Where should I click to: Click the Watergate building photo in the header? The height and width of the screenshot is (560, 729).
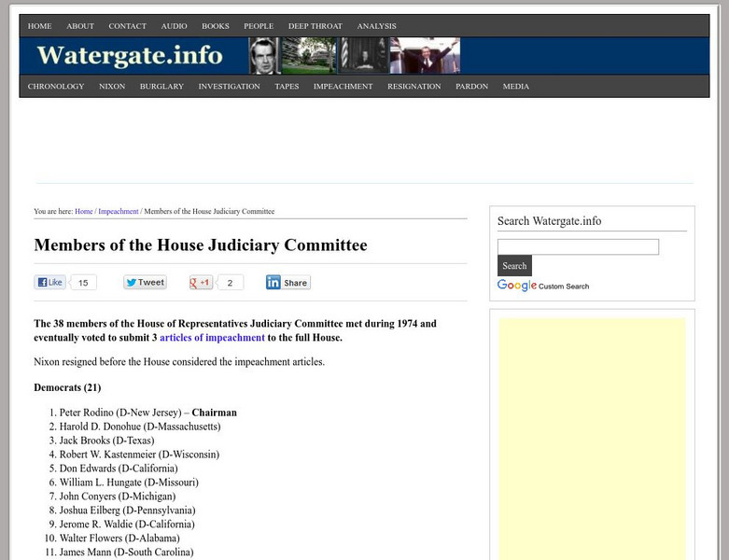[x=309, y=56]
